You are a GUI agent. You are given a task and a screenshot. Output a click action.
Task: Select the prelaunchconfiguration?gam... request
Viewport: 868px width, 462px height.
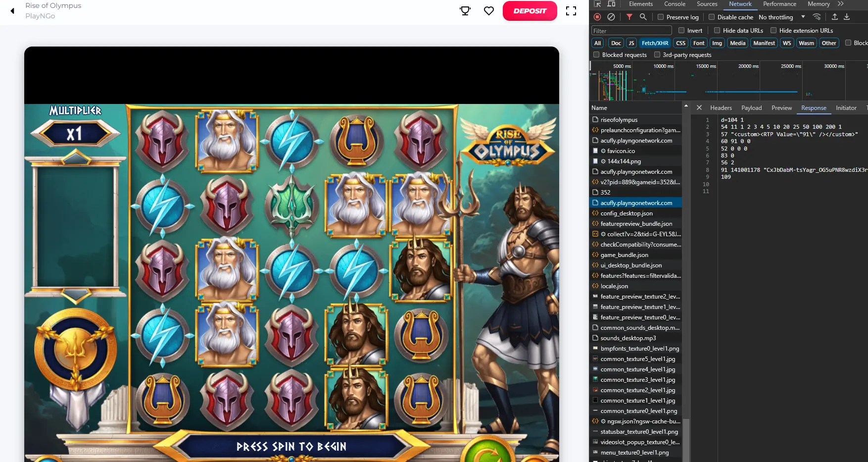click(636, 130)
